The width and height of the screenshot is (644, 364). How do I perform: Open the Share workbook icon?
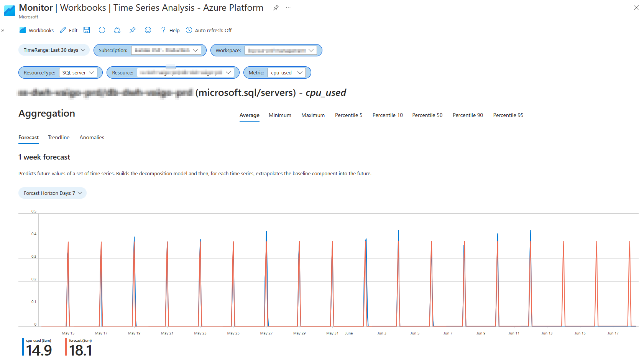click(x=117, y=30)
